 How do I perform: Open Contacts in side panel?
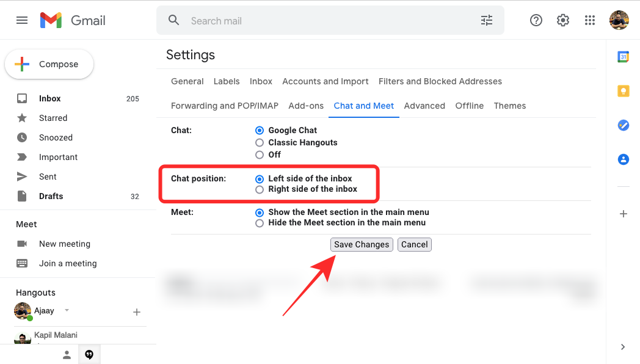[x=623, y=159]
